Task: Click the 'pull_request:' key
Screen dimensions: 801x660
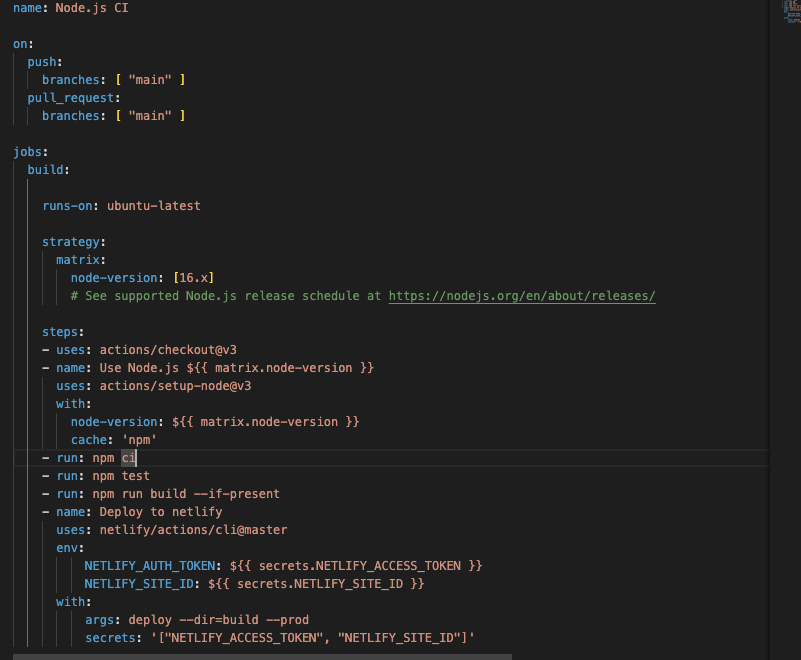Action: (x=74, y=98)
